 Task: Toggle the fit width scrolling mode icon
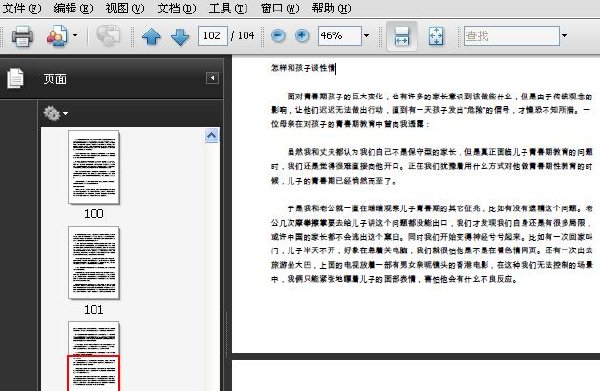point(401,36)
